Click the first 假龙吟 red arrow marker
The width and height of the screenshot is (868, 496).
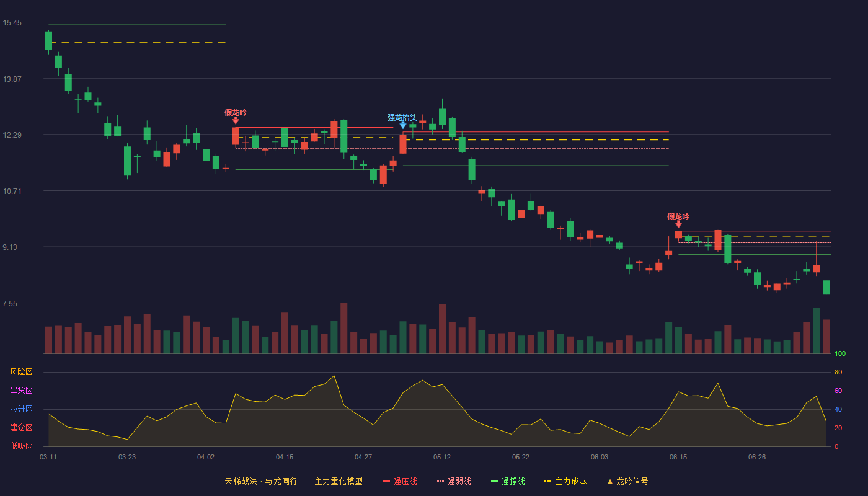[x=236, y=120]
